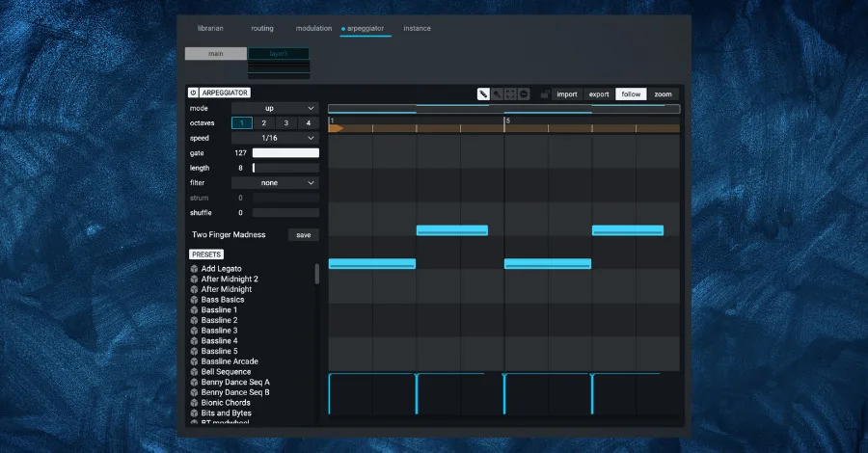Select the first lower blue note block
Viewport: 868px width, 453px height.
click(x=372, y=264)
